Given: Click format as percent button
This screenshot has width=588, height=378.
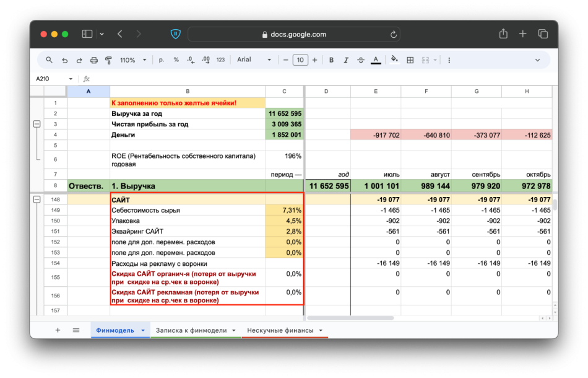Looking at the screenshot, I should pos(176,60).
